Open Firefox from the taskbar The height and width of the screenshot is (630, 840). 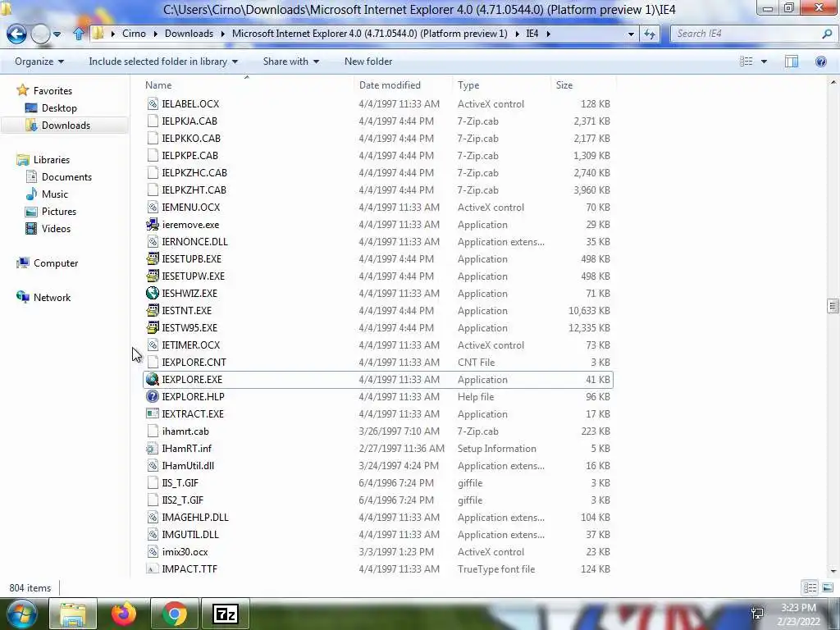(124, 614)
